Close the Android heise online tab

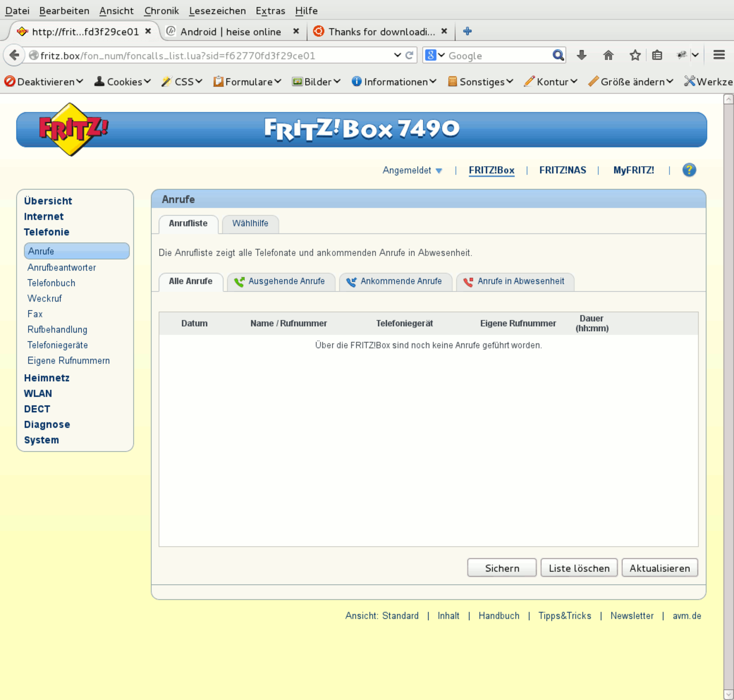tap(296, 31)
